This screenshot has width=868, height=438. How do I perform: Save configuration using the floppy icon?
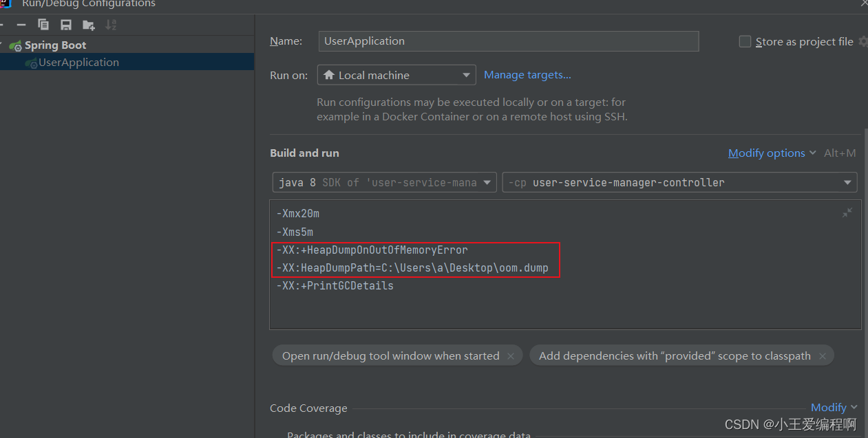pos(66,25)
